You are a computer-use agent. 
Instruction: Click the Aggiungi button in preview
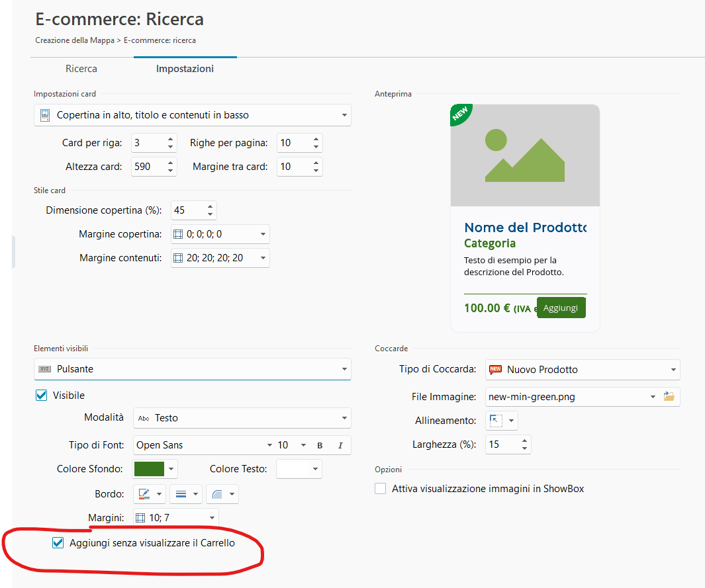tap(561, 308)
